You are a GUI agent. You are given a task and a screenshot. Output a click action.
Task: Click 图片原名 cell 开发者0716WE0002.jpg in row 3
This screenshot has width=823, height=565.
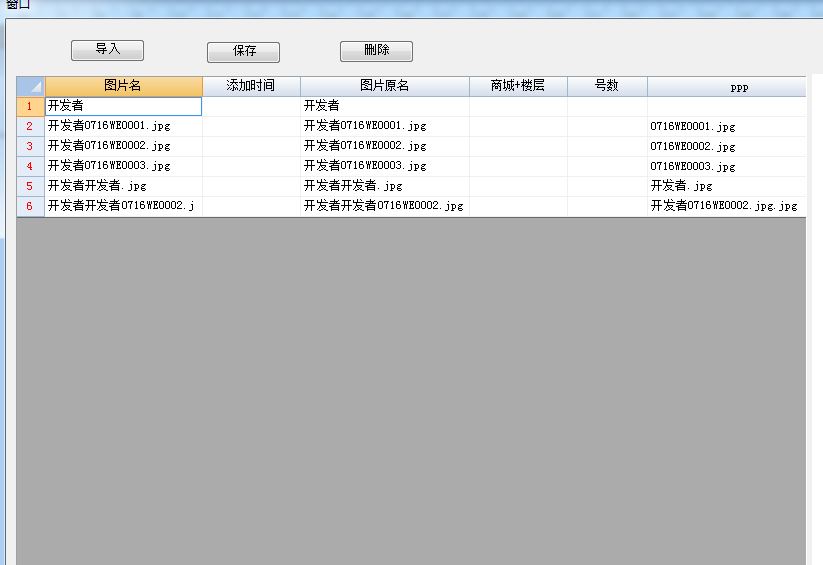tap(385, 146)
